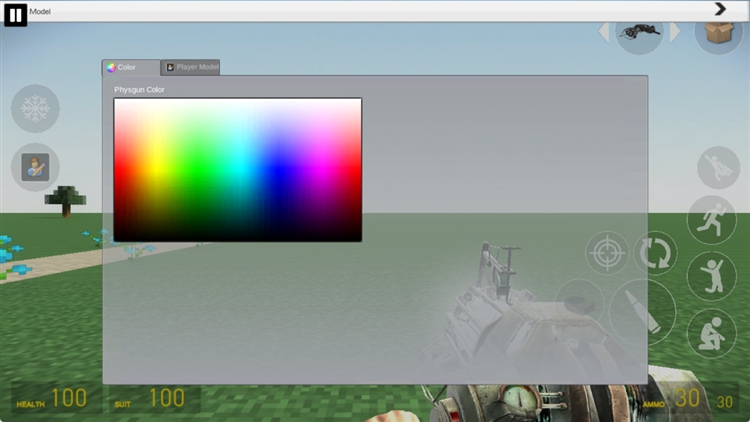Viewport: 750px width, 422px height.
Task: Click the Physgun Color label
Action: [139, 89]
